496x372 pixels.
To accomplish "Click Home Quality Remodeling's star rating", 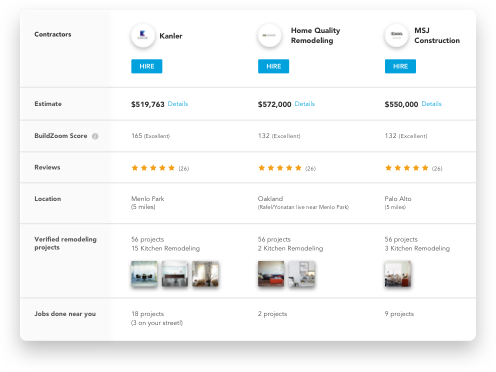I will click(280, 168).
